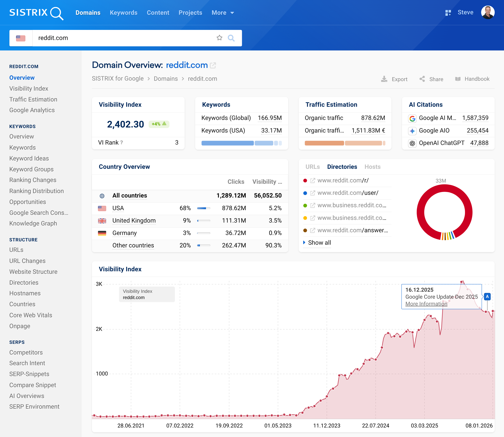This screenshot has width=504, height=437.
Task: Open the Keywords menu in the top navigation
Action: coord(123,12)
